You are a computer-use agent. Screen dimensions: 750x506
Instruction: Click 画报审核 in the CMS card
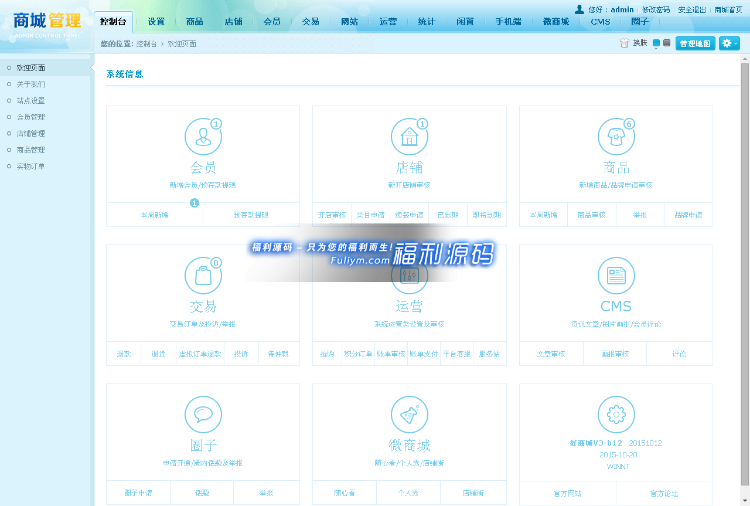coord(615,354)
